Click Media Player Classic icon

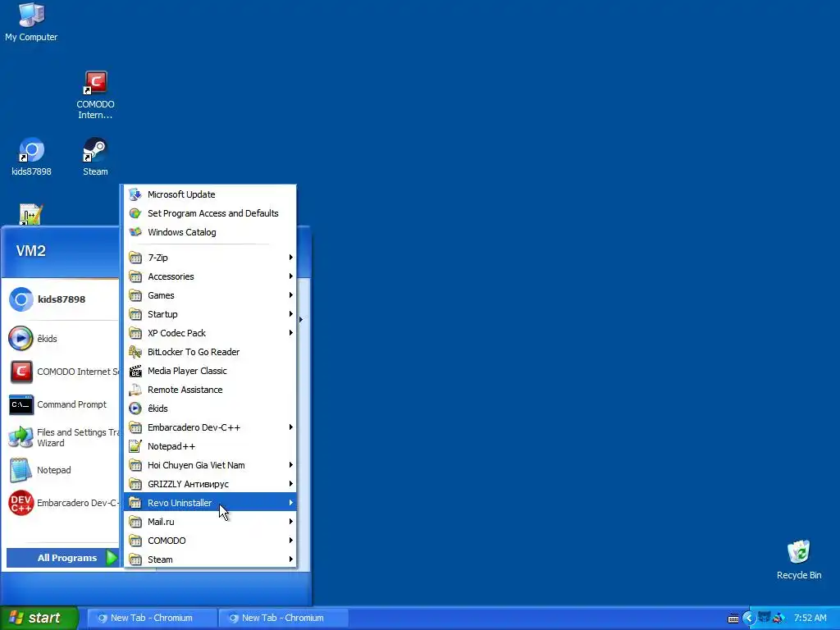pos(135,371)
